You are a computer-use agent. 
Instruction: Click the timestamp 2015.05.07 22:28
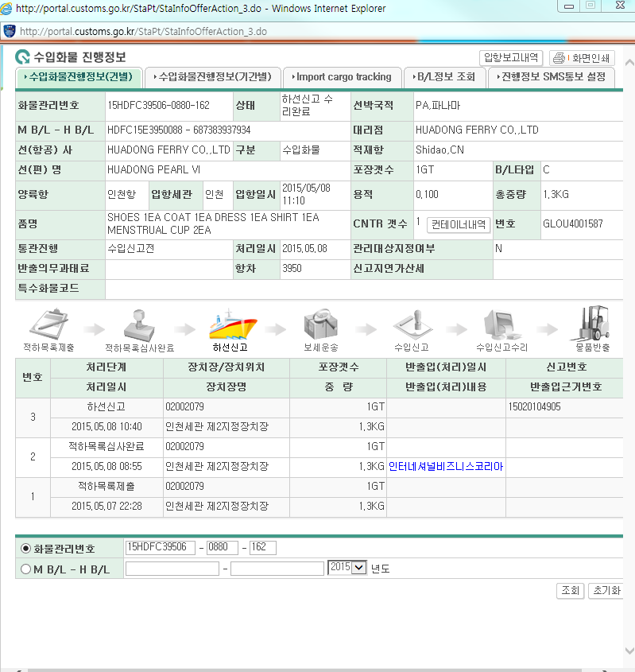tap(106, 506)
